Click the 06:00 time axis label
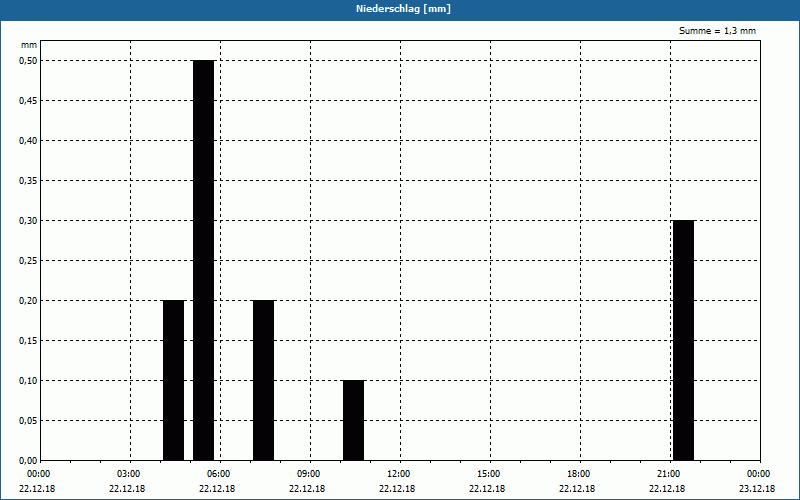The image size is (800, 500). [219, 474]
